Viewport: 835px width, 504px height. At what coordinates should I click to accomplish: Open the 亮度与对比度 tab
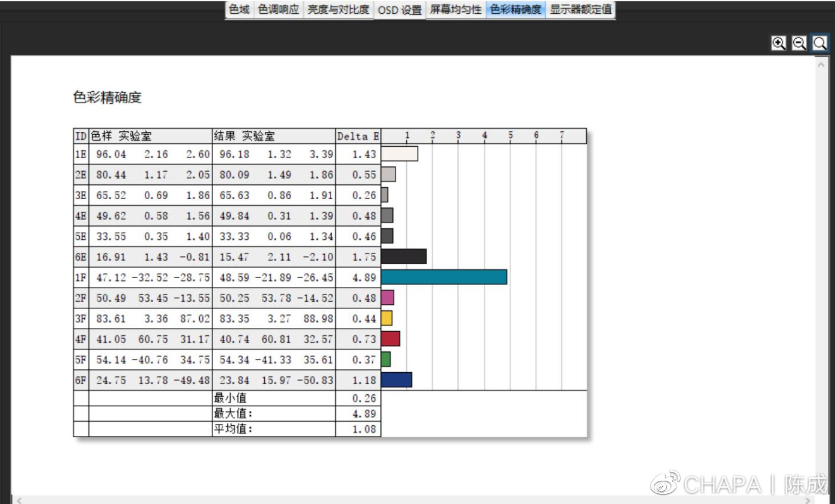(338, 10)
